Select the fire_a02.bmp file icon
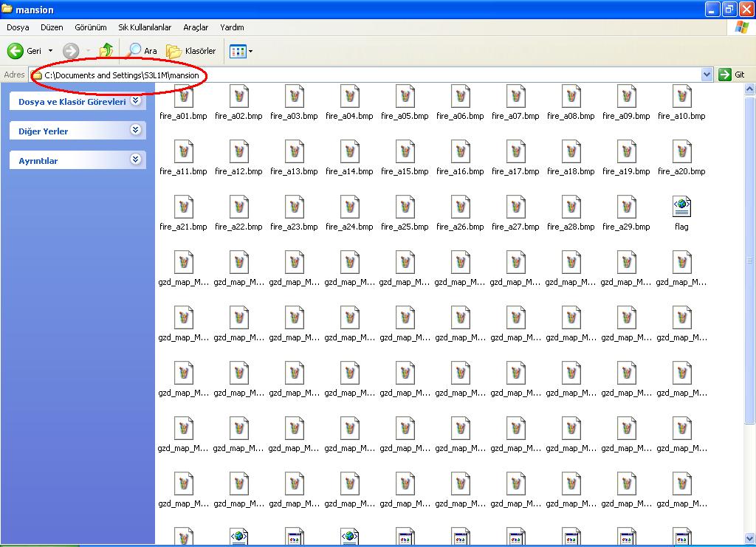The width and height of the screenshot is (756, 547). tap(238, 96)
